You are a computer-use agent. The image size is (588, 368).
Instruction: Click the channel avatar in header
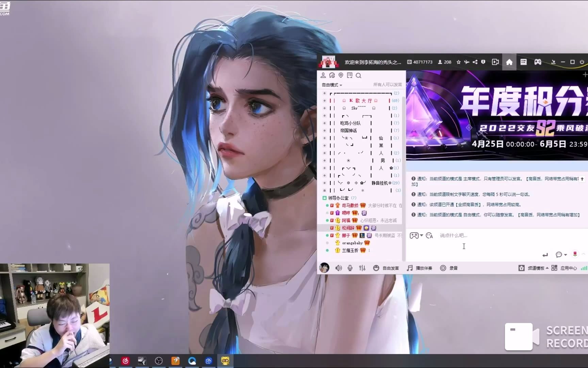pyautogui.click(x=328, y=62)
